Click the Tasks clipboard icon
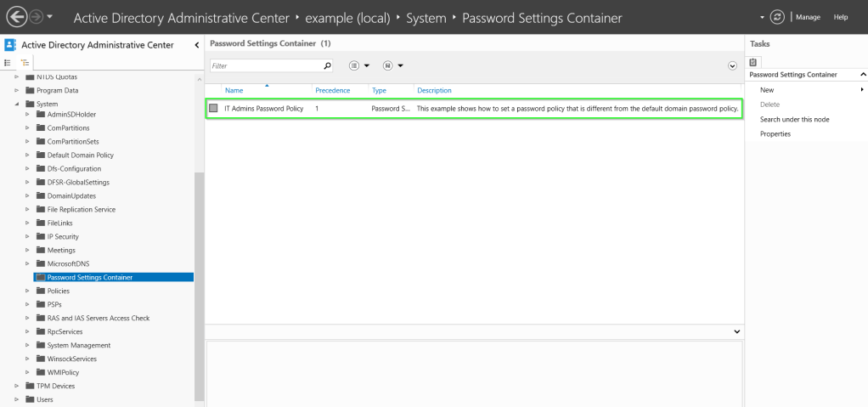 [x=753, y=62]
